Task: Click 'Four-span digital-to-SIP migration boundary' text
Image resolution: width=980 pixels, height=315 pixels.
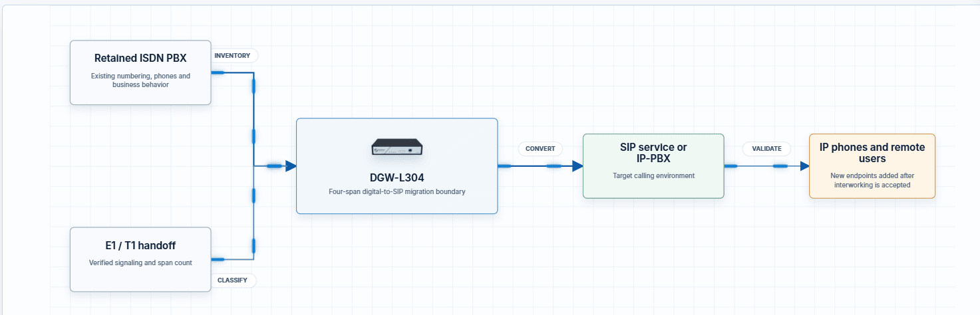Action: pyautogui.click(x=397, y=192)
